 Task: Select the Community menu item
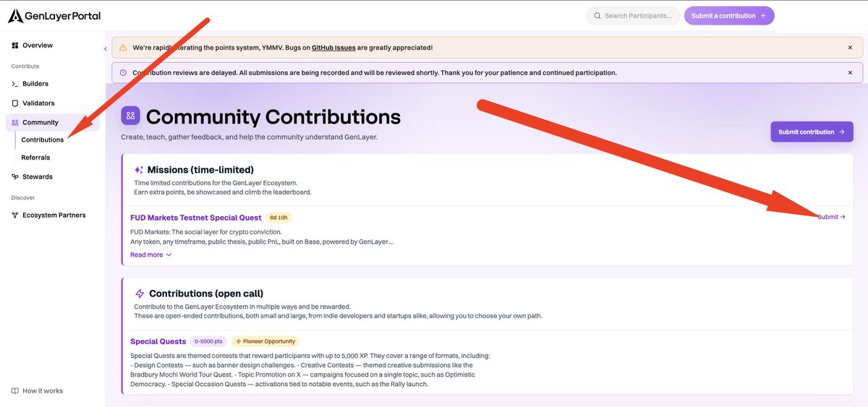[x=53, y=123]
